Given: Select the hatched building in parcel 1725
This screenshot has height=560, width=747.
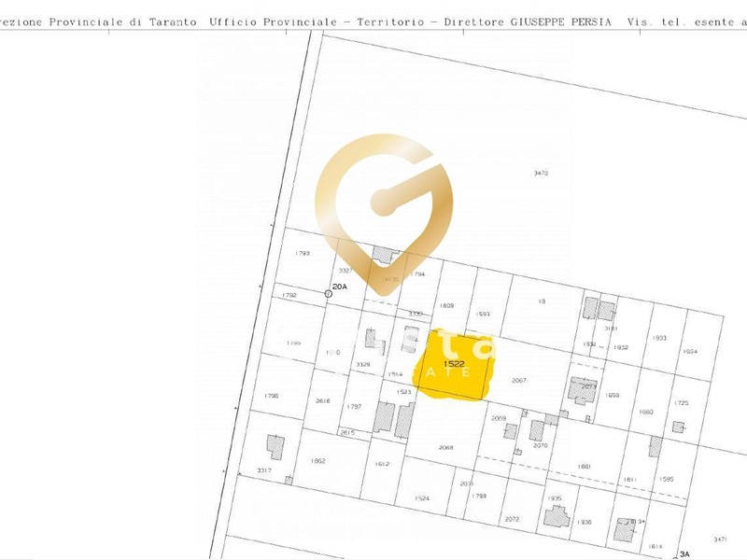Looking at the screenshot, I should (678, 427).
